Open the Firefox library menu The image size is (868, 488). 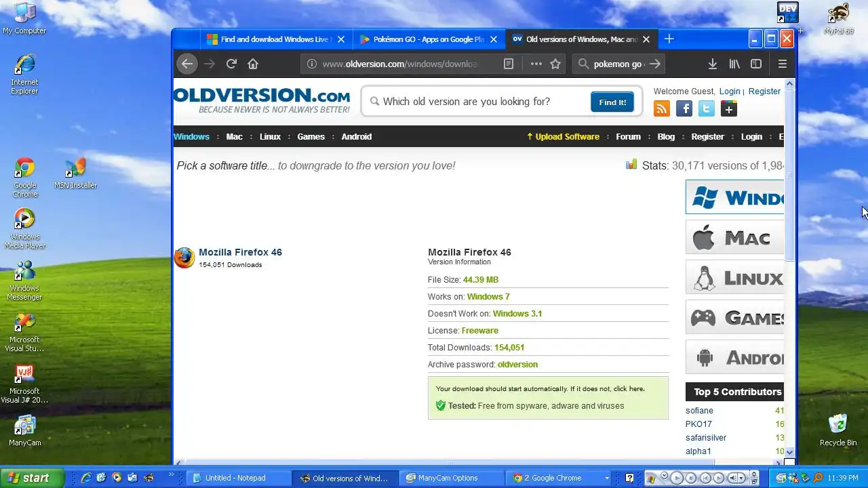click(x=734, y=64)
